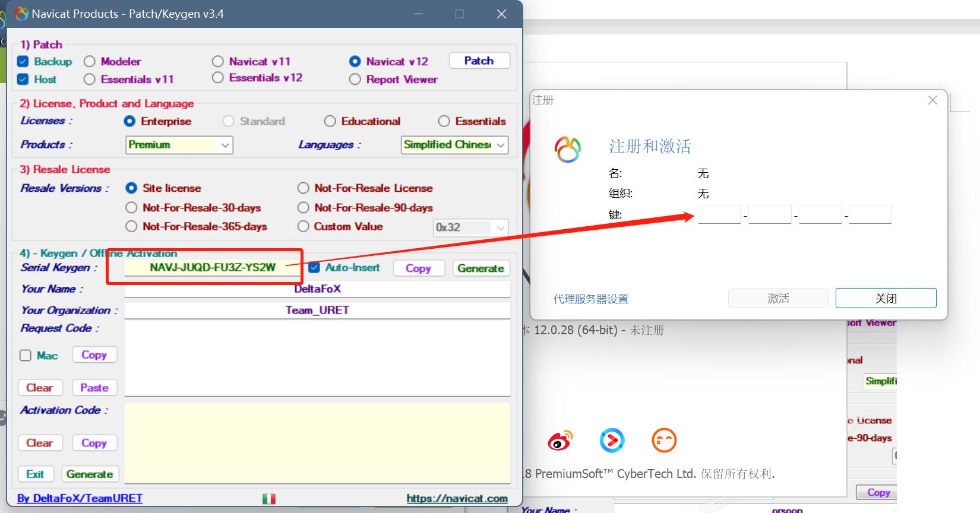
Task: Click the 关闭 button in registration dialog
Action: pyautogui.click(x=886, y=298)
